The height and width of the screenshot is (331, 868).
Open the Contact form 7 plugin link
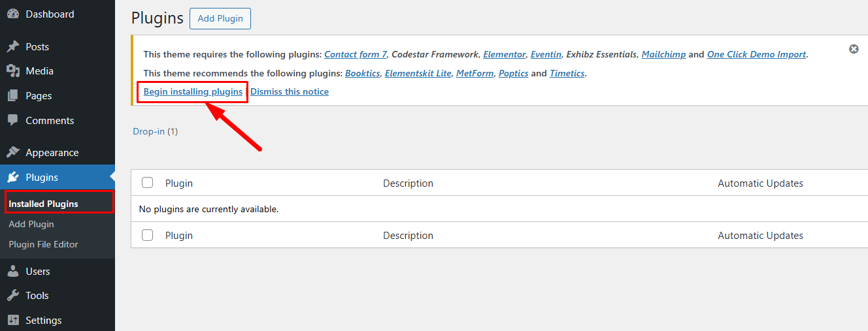coord(356,54)
